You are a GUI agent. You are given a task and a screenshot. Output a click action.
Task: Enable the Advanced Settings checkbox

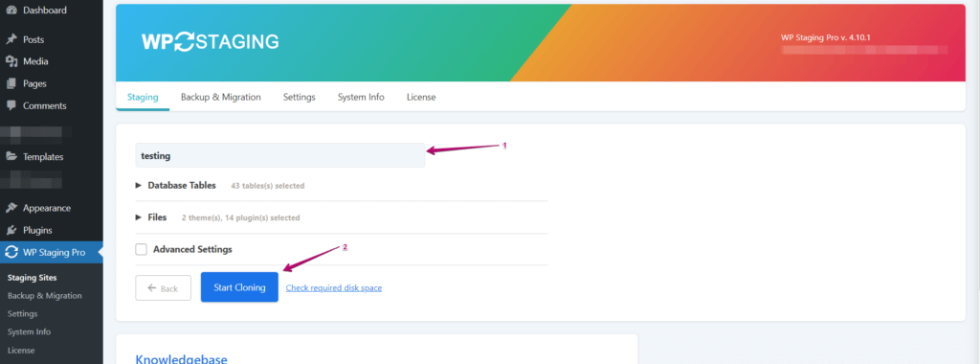pos(142,250)
